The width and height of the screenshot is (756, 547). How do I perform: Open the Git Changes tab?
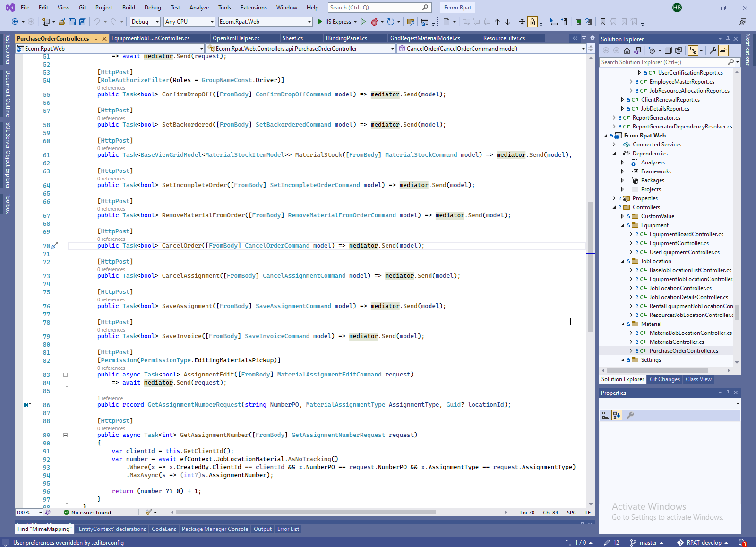click(x=664, y=379)
